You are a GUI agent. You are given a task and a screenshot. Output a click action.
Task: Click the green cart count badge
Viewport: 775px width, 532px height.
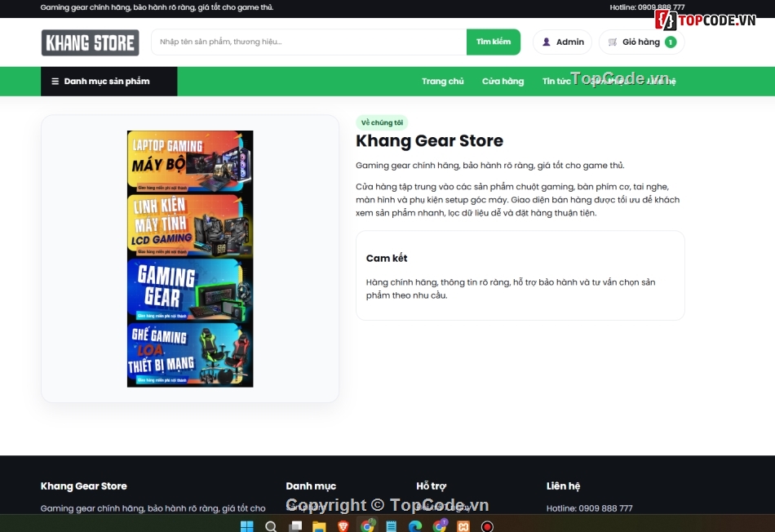(x=671, y=42)
